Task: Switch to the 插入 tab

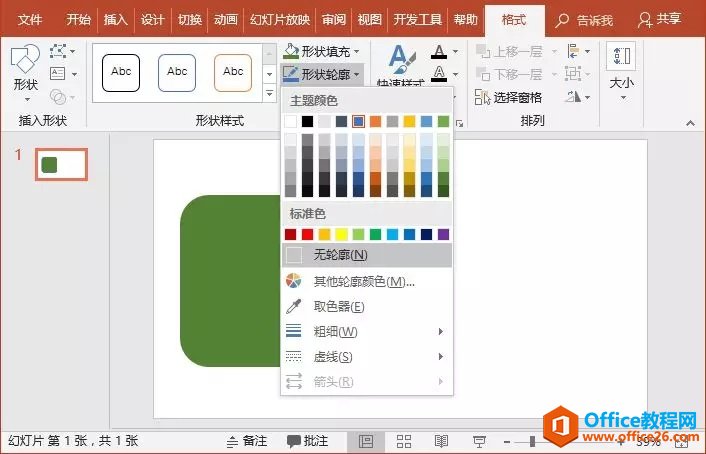Action: pyautogui.click(x=116, y=20)
